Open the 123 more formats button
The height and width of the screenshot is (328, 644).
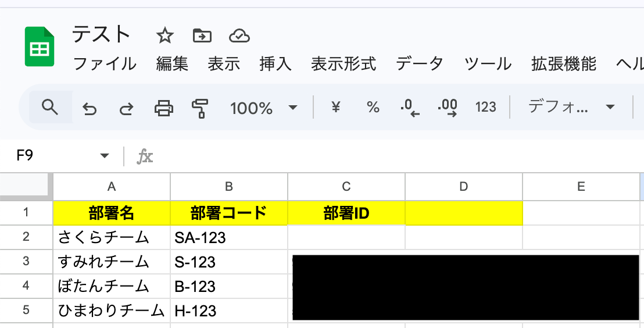click(x=485, y=107)
